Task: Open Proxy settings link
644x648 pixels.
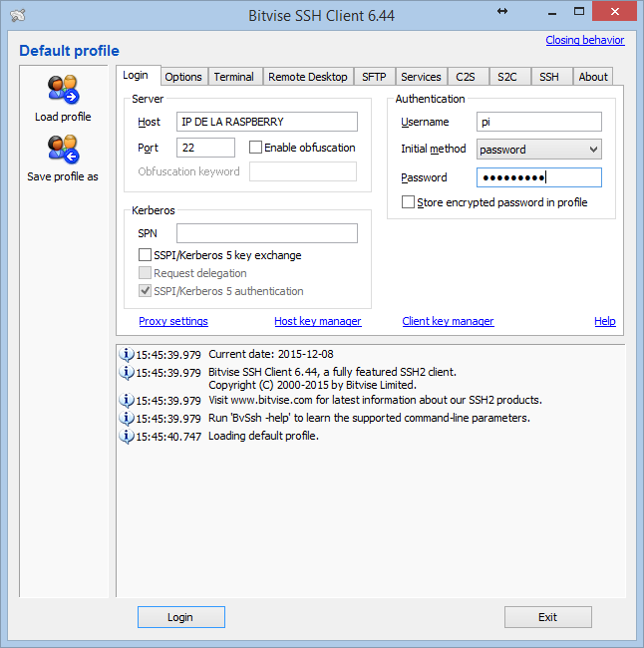Action: pos(173,321)
